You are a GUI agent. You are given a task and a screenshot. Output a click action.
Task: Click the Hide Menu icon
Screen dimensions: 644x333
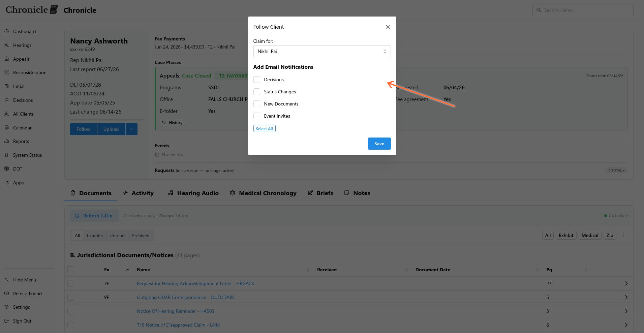click(x=7, y=280)
